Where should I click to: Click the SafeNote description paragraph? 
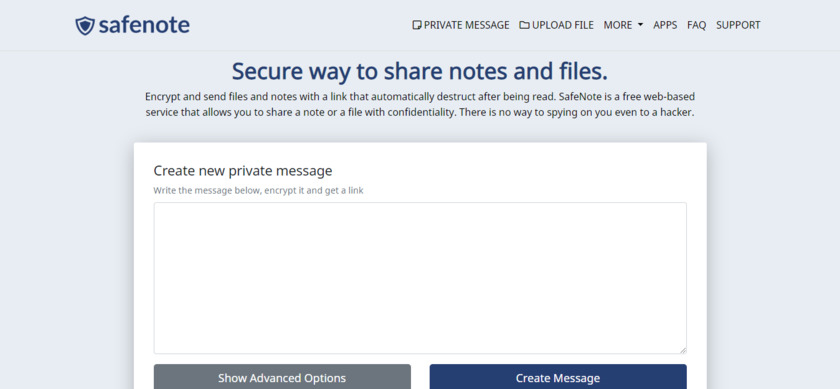click(x=420, y=105)
